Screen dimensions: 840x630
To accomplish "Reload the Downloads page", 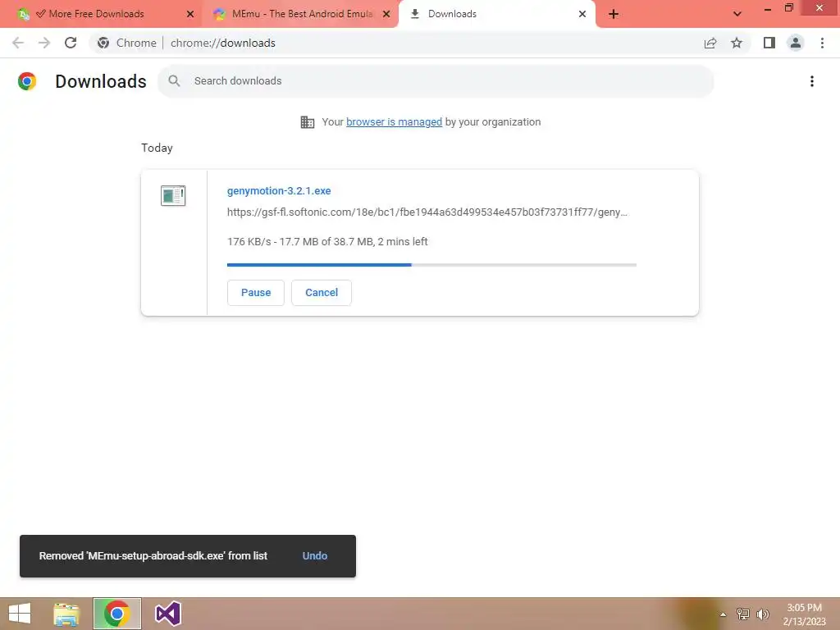I will [71, 43].
